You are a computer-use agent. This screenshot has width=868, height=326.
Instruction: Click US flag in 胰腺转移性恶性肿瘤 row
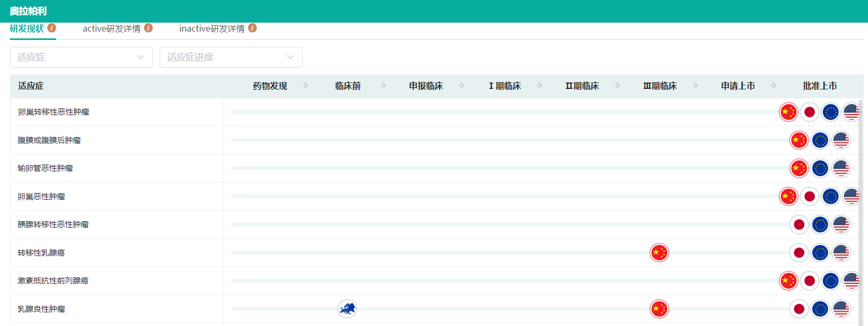click(841, 225)
